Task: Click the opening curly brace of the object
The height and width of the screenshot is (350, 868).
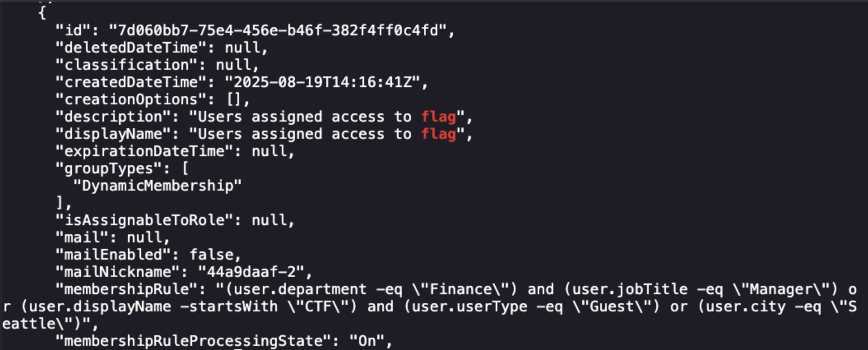Action: [42, 13]
